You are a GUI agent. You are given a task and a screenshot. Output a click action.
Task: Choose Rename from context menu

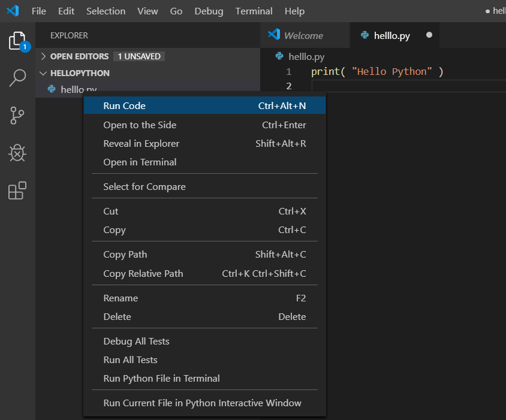click(x=204, y=298)
